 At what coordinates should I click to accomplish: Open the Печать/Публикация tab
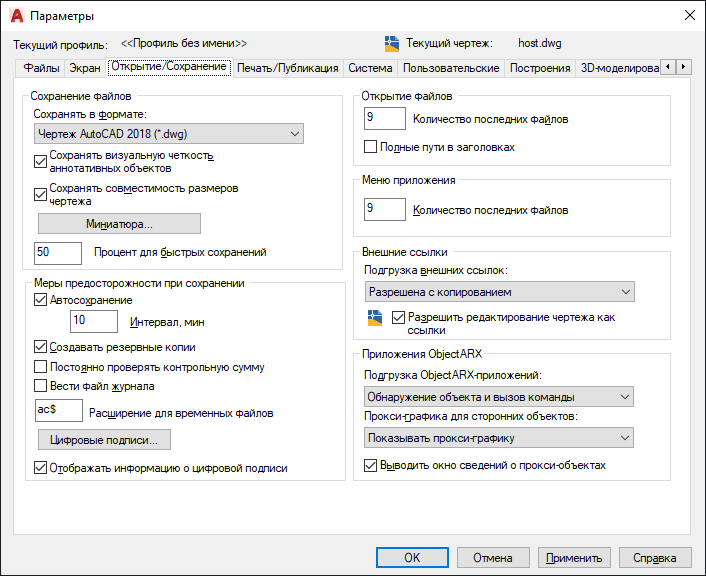[288, 68]
